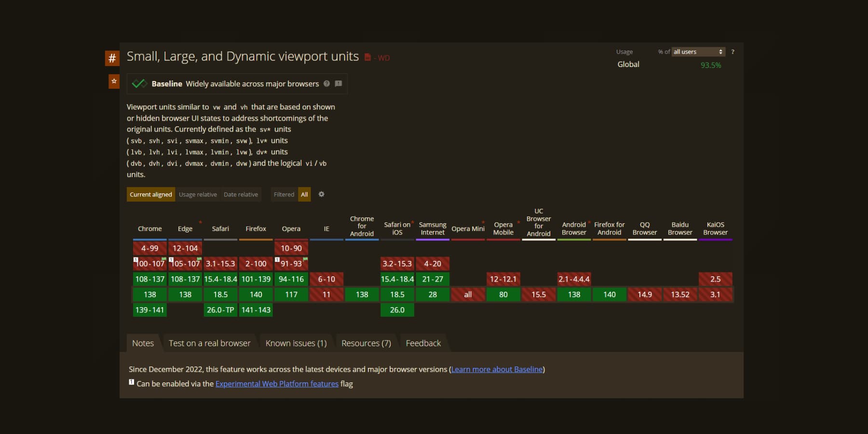Open the red specification document icon beside title
The image size is (868, 434).
(366, 56)
